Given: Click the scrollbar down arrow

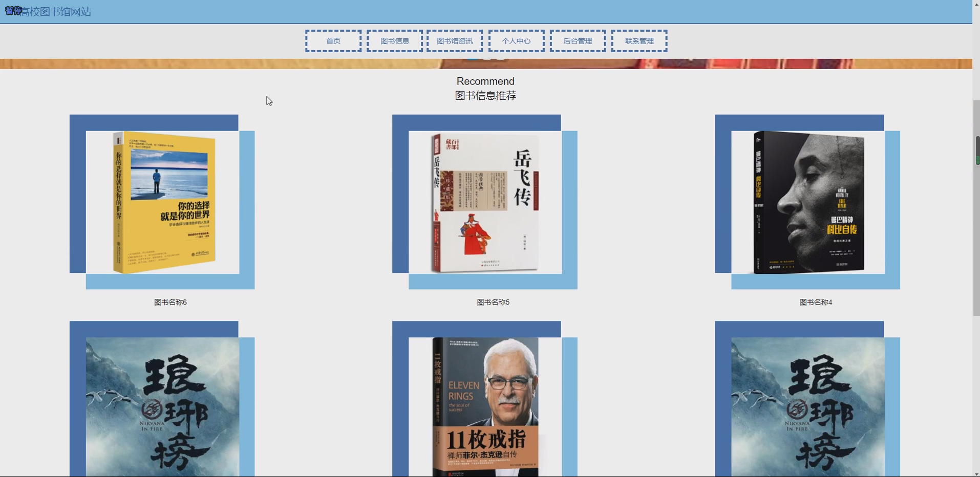Looking at the screenshot, I should [976, 474].
